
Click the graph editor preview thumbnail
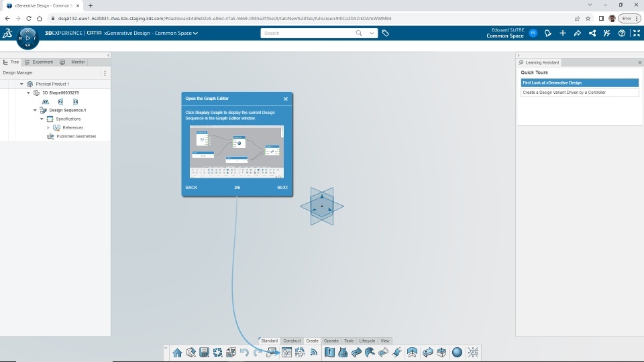click(x=237, y=152)
